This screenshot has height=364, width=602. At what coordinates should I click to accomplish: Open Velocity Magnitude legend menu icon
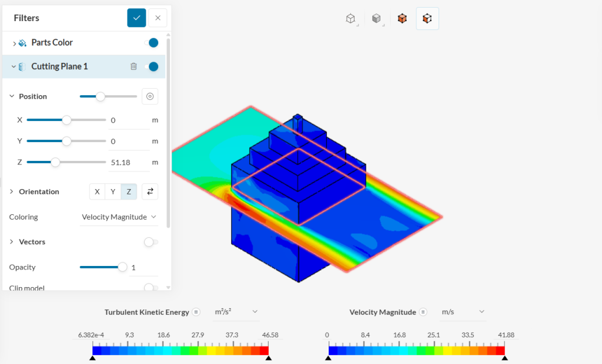pyautogui.click(x=423, y=312)
